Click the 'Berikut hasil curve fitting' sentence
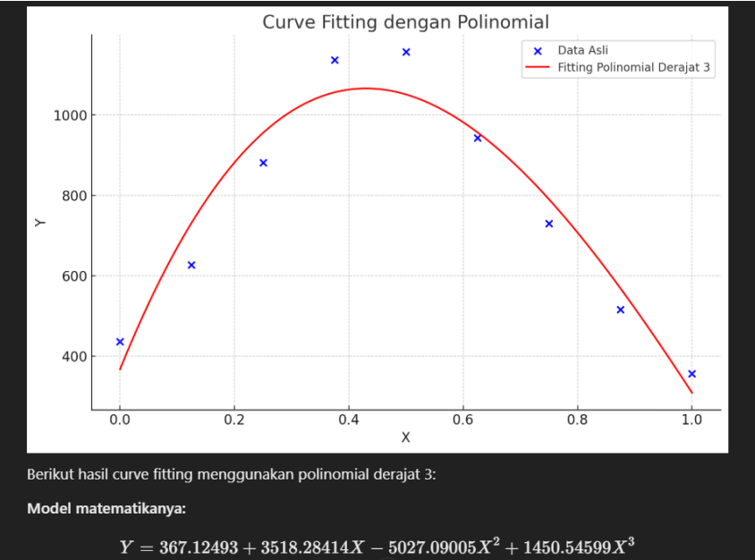 (x=231, y=474)
